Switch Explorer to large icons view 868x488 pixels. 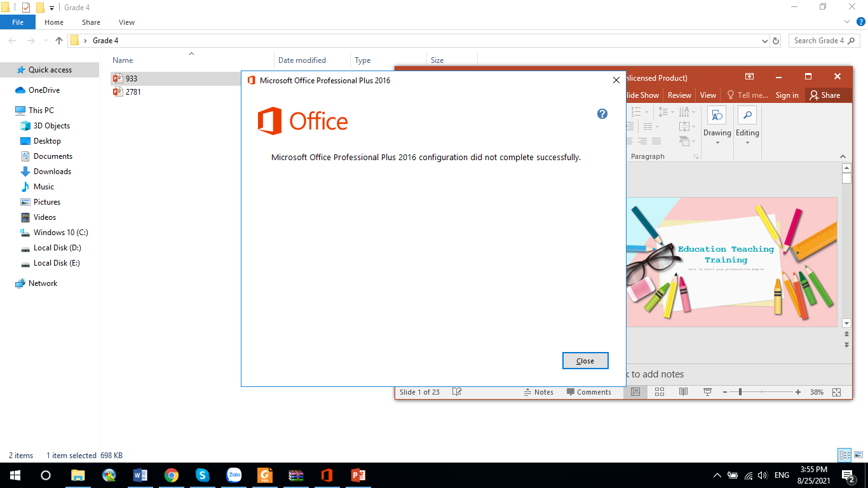[x=858, y=455]
